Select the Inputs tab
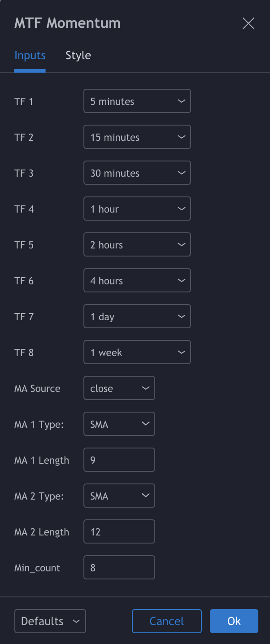Viewport: 270px width, 644px height. pos(30,56)
